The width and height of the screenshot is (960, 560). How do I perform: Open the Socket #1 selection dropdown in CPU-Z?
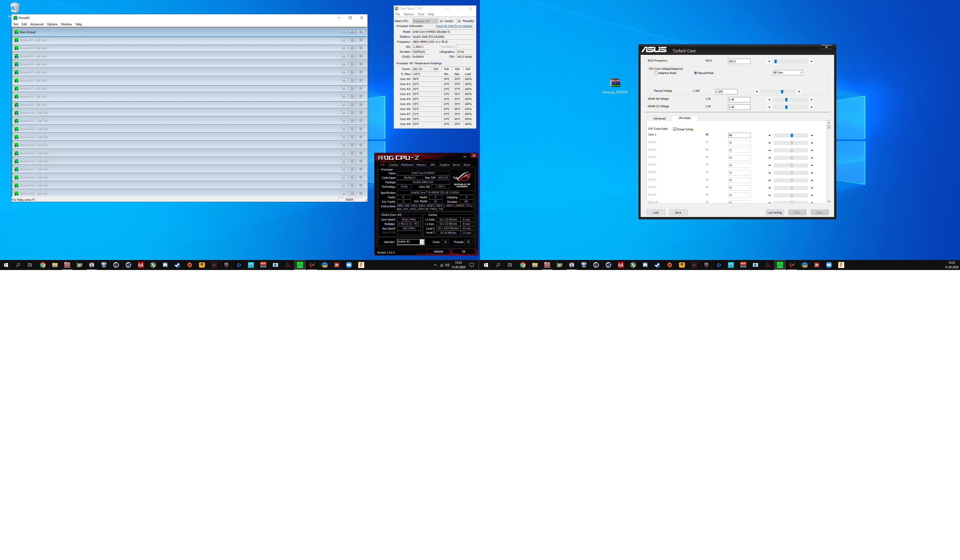click(410, 242)
